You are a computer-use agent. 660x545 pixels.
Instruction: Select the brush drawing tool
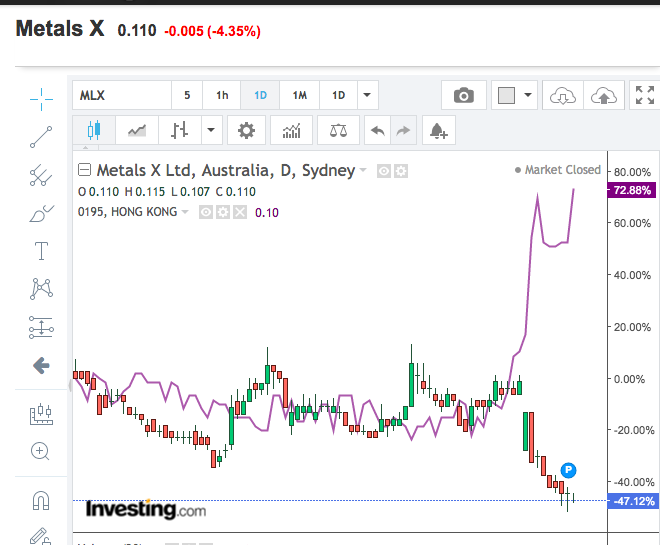[x=41, y=213]
